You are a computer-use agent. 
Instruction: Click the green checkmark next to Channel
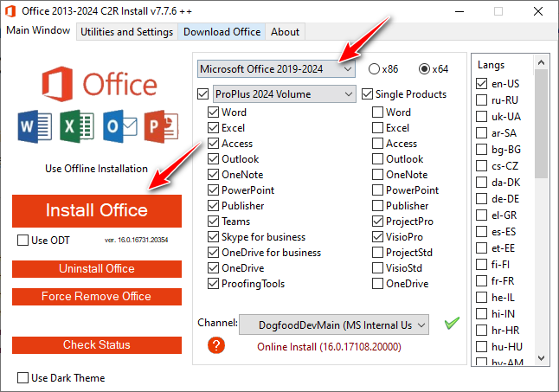(x=451, y=324)
